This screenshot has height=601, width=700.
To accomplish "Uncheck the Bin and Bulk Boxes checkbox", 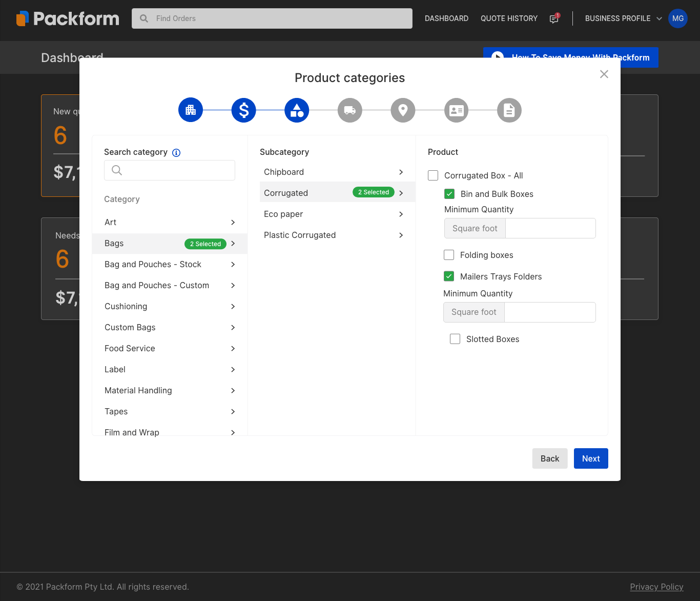I will (x=449, y=194).
